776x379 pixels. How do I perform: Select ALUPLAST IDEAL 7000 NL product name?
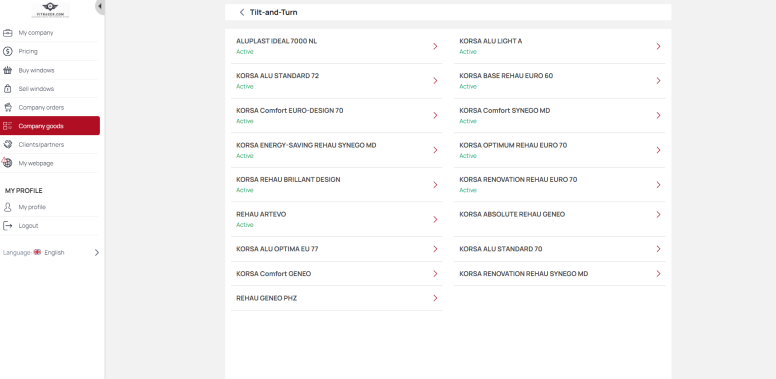pyautogui.click(x=277, y=41)
